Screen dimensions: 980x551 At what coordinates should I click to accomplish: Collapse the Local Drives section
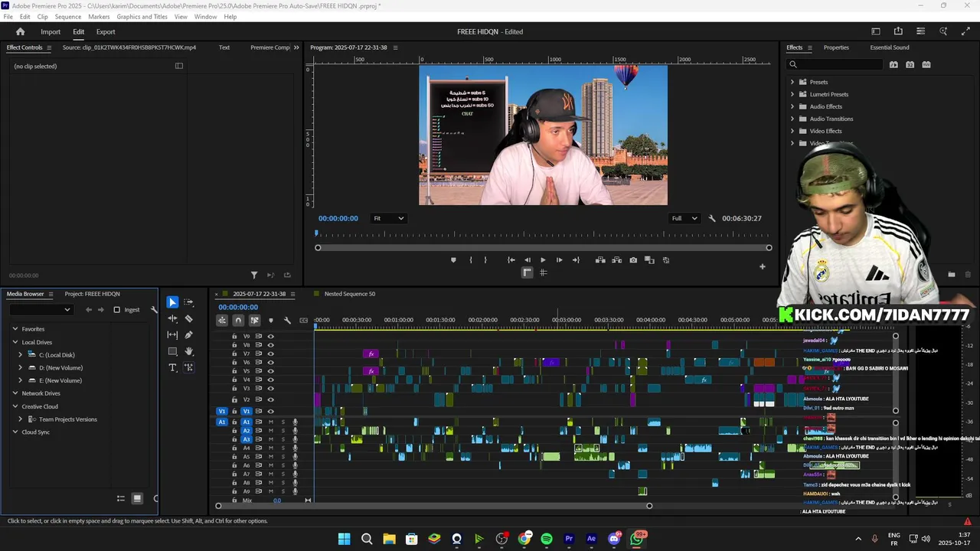pyautogui.click(x=15, y=342)
